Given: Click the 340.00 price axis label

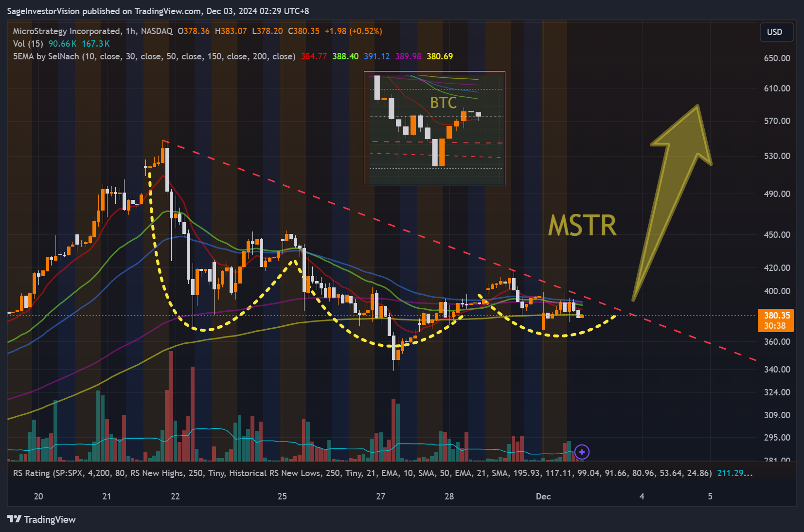Looking at the screenshot, I should click(x=777, y=370).
